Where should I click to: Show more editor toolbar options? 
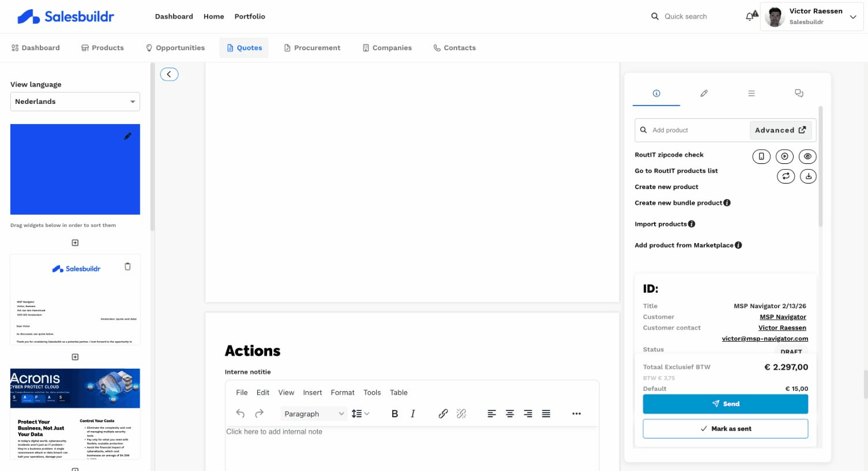tap(576, 413)
